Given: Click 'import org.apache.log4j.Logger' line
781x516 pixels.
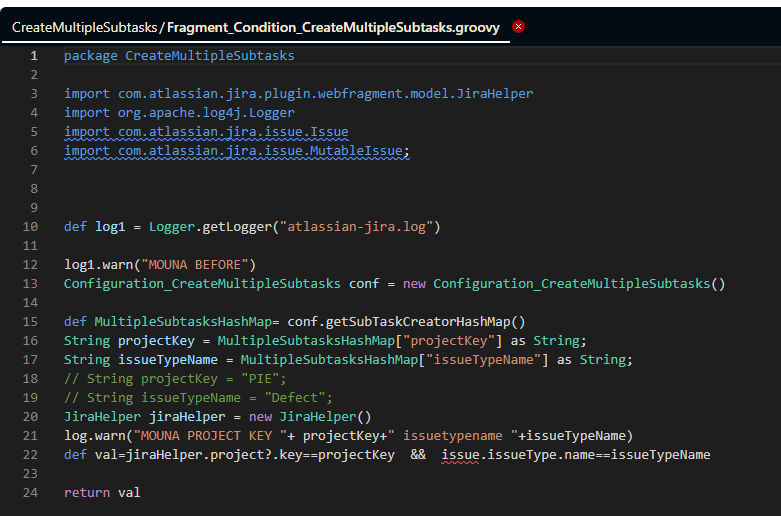Looking at the screenshot, I should coord(179,113).
